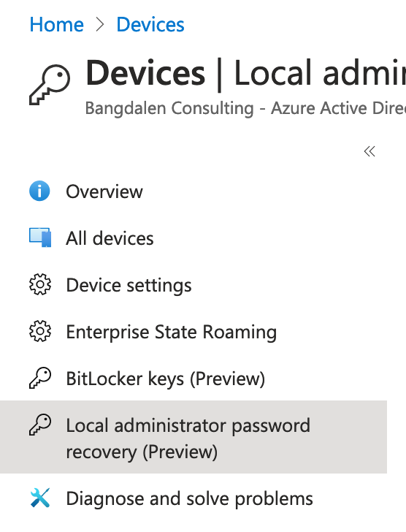
Task: Open the Devices breadcrumb link
Action: coord(150,25)
